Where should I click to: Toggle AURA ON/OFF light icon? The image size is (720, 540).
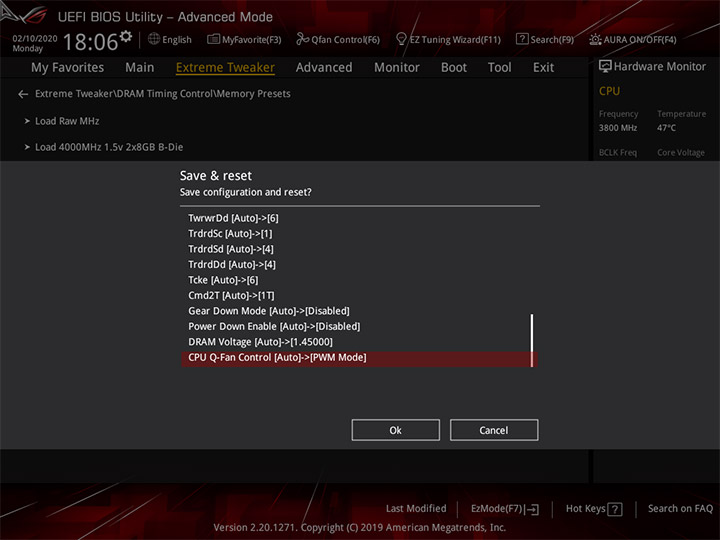click(595, 39)
